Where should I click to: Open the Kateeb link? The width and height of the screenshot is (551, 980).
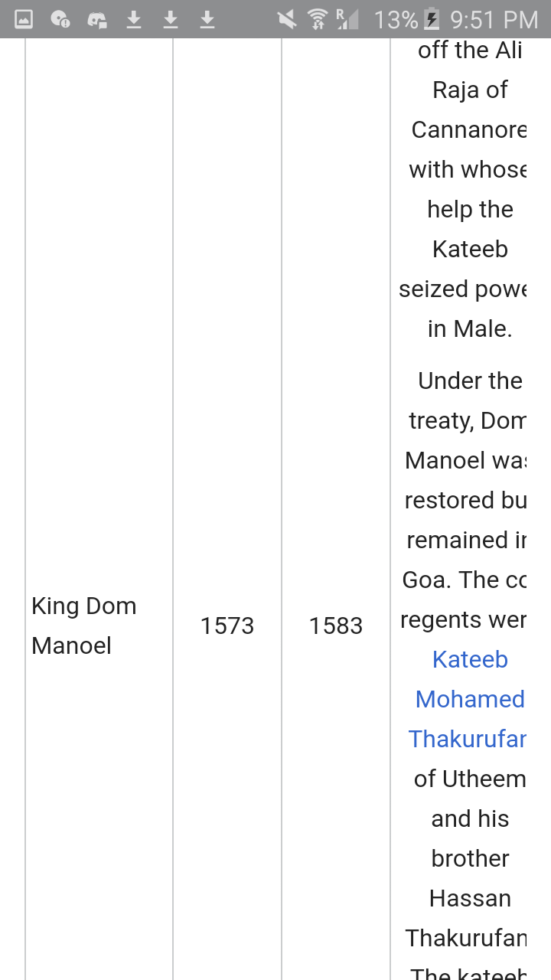[x=470, y=659]
